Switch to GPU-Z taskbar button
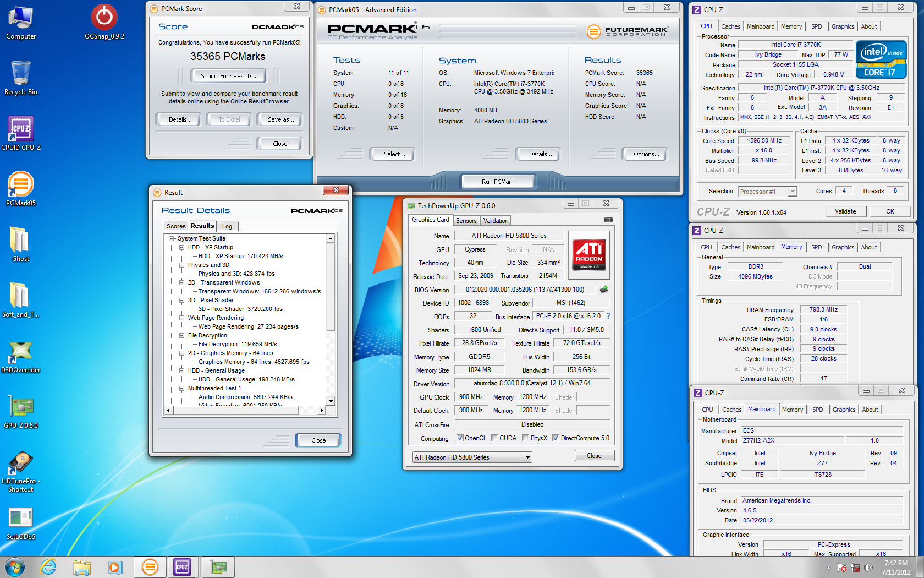Viewport: 924px width, 578px height. (x=218, y=567)
